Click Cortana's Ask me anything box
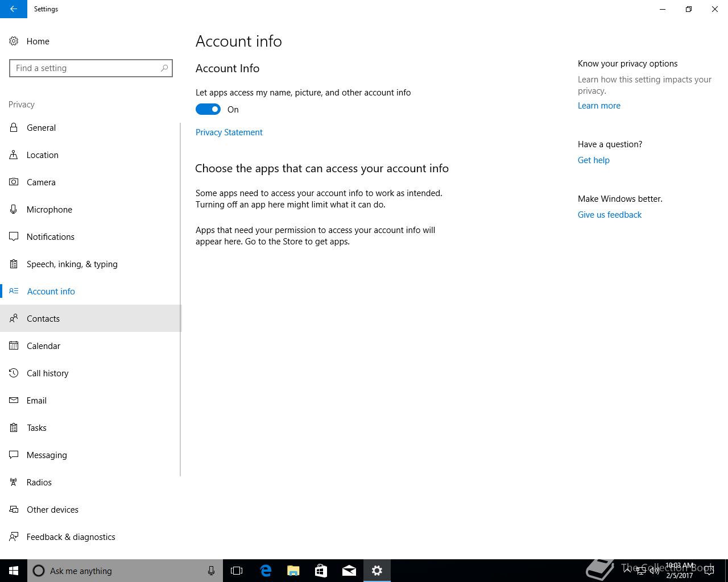Viewport: 728px width, 582px height. 125,571
